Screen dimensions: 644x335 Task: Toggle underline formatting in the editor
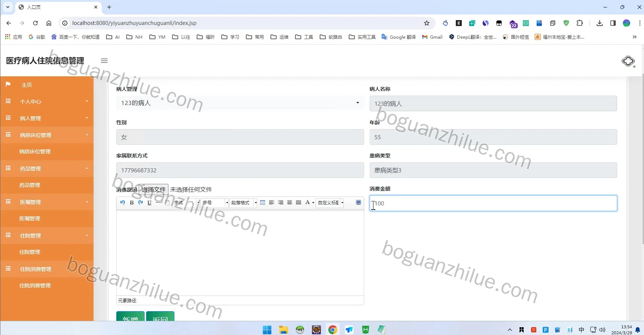(x=149, y=202)
